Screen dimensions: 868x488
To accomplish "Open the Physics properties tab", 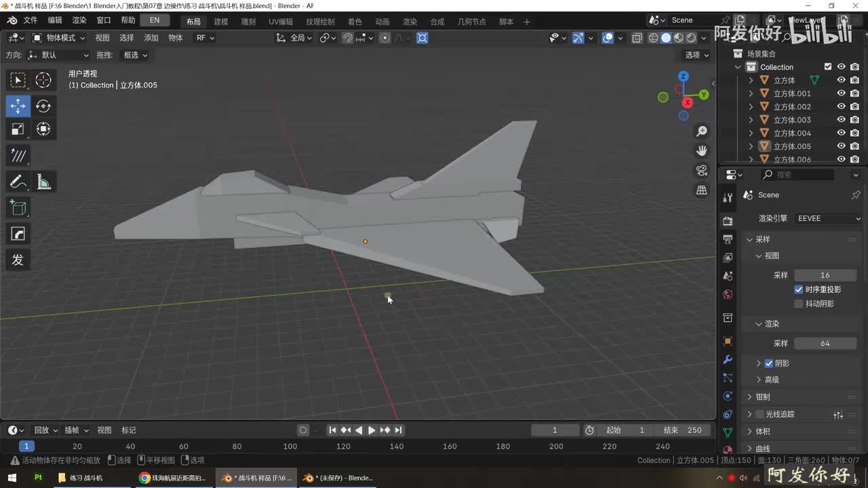I will click(x=728, y=396).
